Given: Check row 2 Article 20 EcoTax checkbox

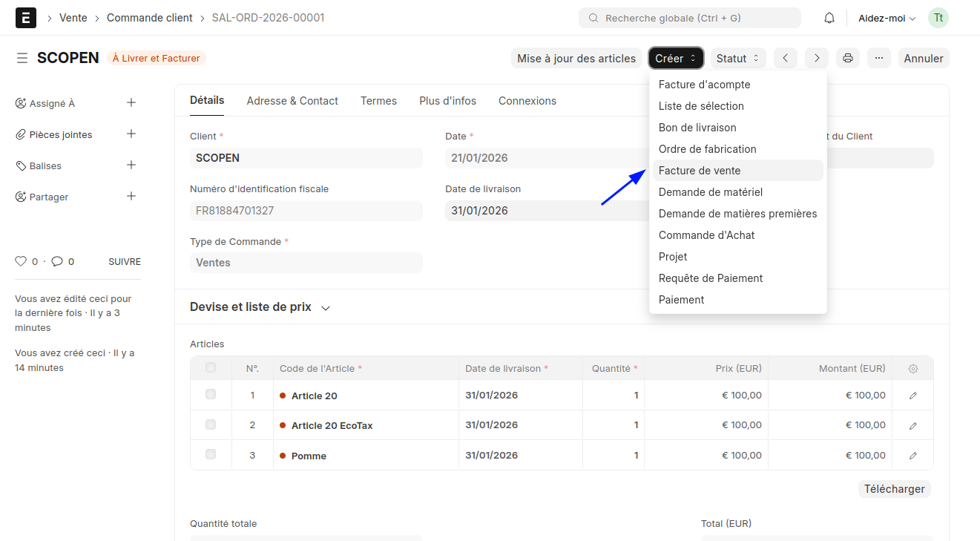Looking at the screenshot, I should [x=211, y=424].
